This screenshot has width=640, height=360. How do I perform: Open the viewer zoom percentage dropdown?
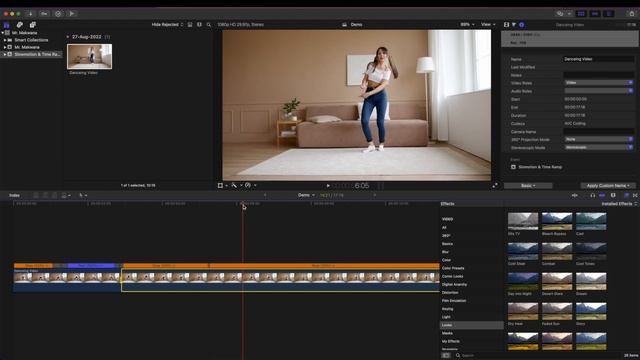(467, 24)
